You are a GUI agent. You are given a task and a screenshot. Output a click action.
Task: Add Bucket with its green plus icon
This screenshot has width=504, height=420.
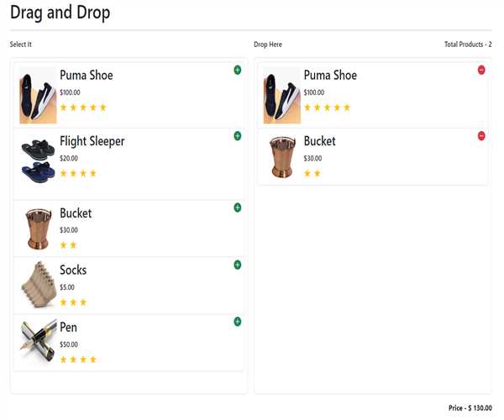[238, 207]
